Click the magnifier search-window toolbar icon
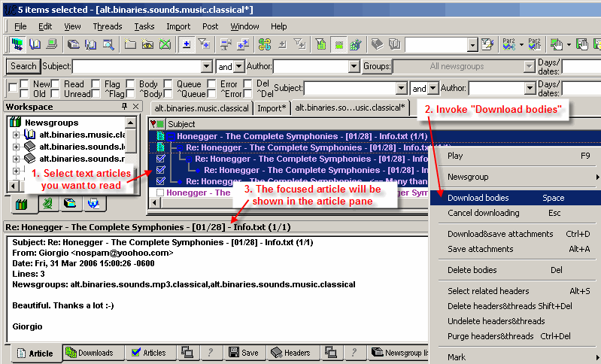 [108, 44]
